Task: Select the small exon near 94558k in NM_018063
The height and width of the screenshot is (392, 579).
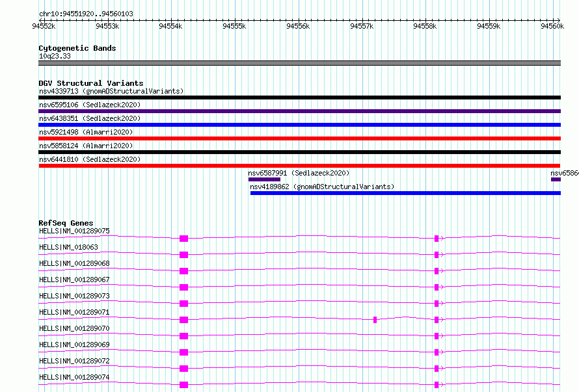Action: coord(437,255)
